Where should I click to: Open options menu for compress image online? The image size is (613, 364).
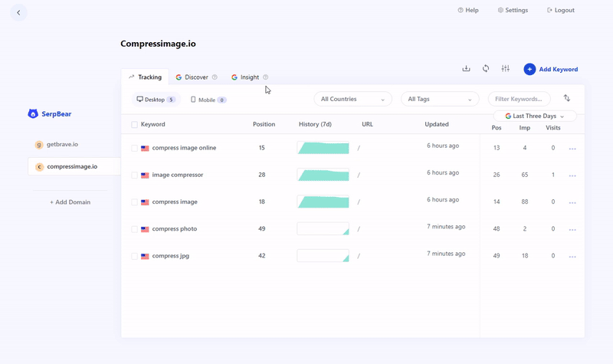coord(572,149)
